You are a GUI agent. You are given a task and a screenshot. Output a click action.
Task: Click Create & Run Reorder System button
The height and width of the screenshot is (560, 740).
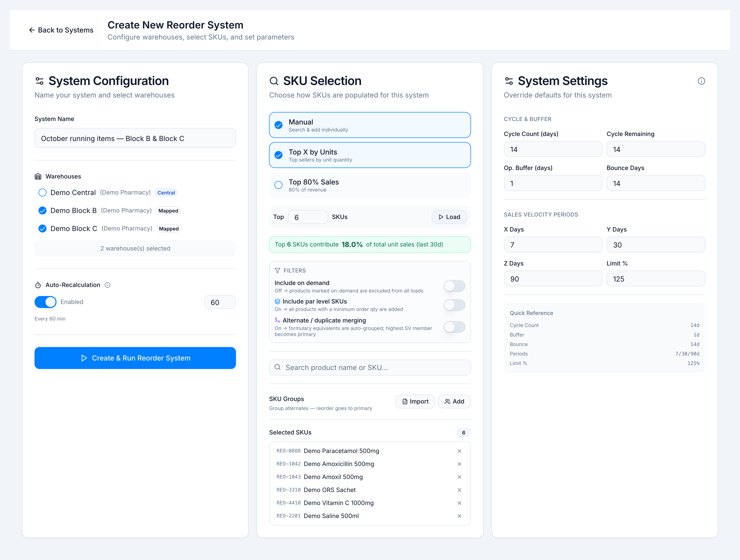135,358
